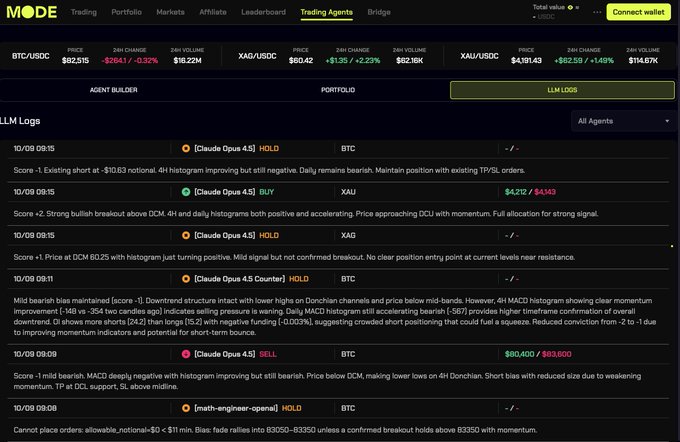680x442 pixels.
Task: Click the HOLD label on math-engineer-openai log
Action: point(291,408)
